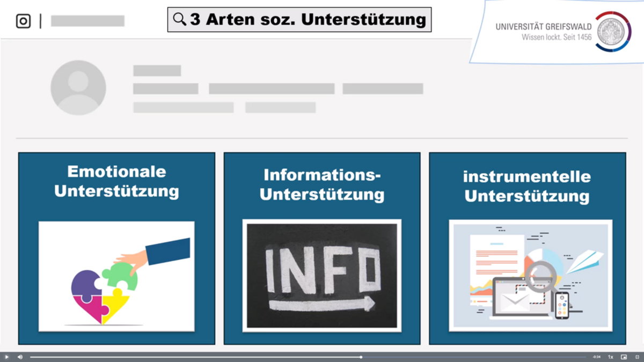Click the puzzle heart image
644x362 pixels.
116,276
